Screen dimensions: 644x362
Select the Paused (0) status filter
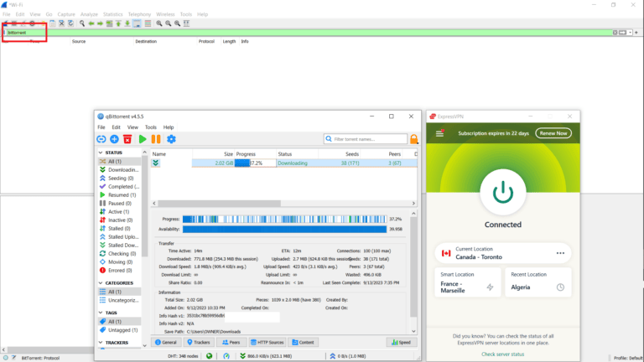pyautogui.click(x=119, y=203)
